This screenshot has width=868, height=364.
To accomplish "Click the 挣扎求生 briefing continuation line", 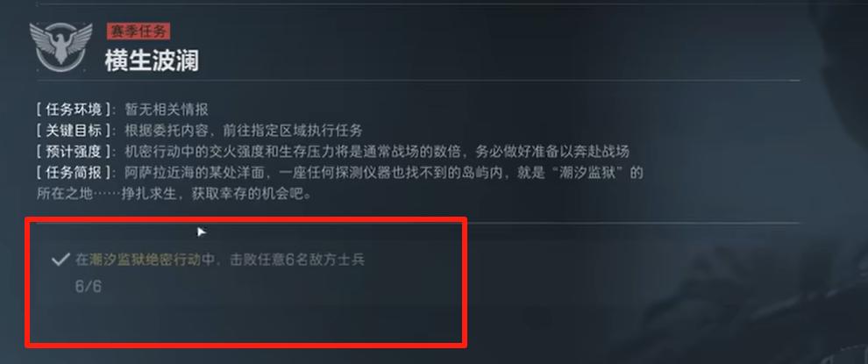I will coord(175,195).
